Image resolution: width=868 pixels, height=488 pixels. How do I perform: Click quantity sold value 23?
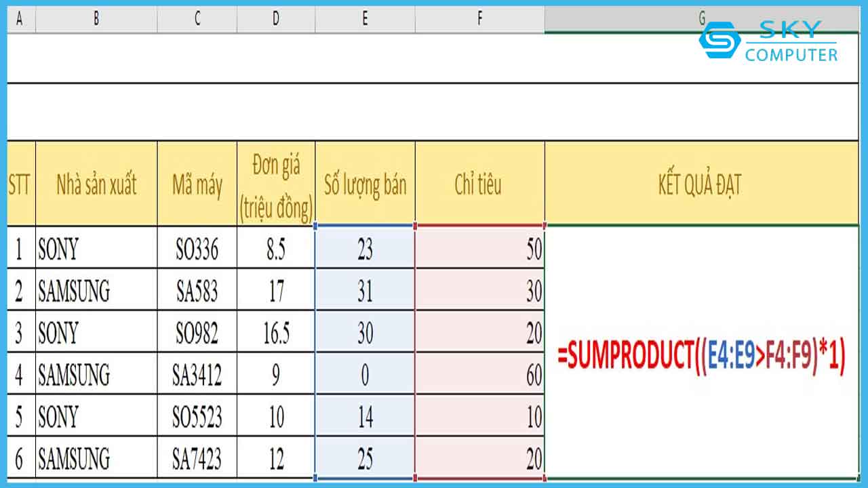366,247
